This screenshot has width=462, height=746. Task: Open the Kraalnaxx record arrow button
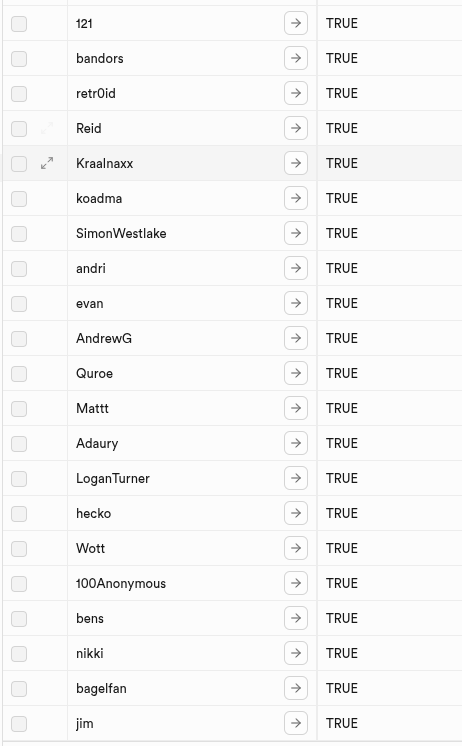[295, 163]
